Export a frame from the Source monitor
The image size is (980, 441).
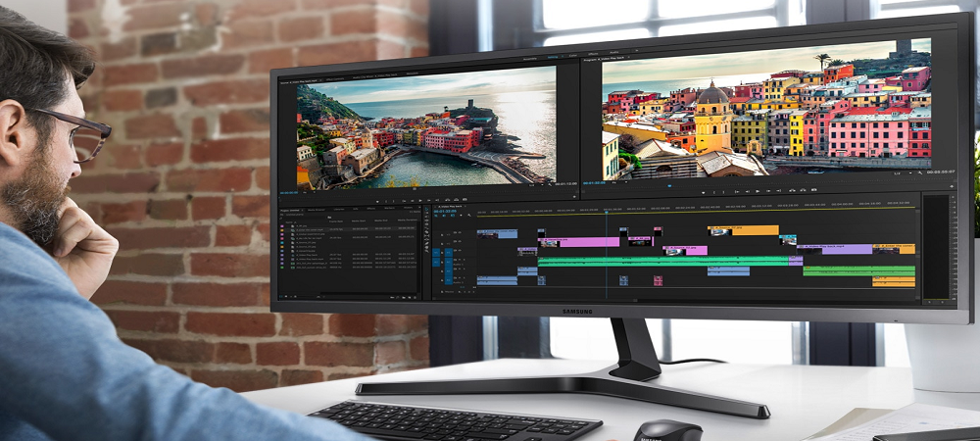pyautogui.click(x=465, y=199)
